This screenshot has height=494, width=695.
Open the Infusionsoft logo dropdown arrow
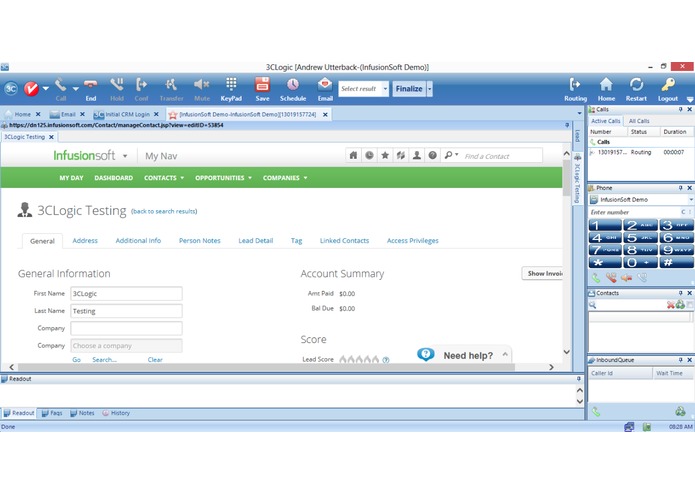(125, 156)
